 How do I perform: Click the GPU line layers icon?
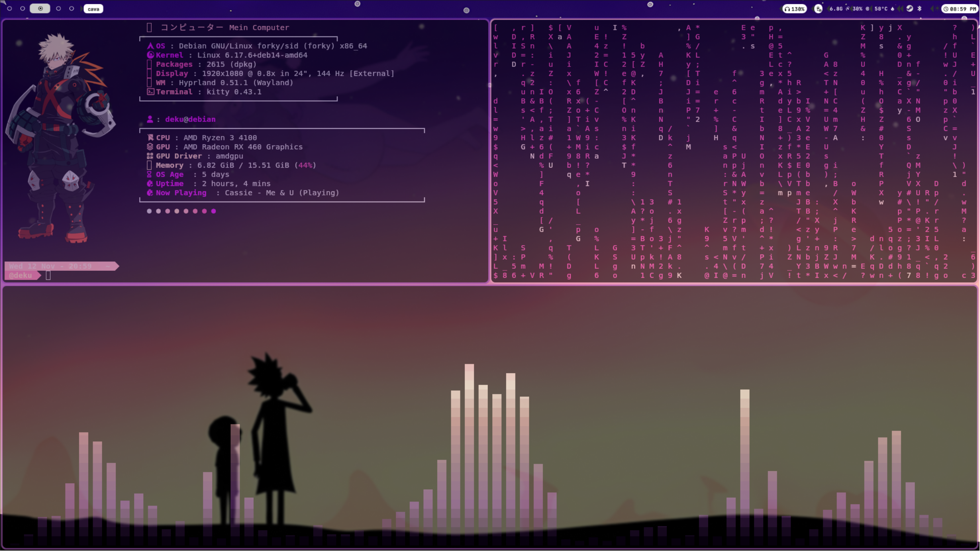(x=150, y=147)
